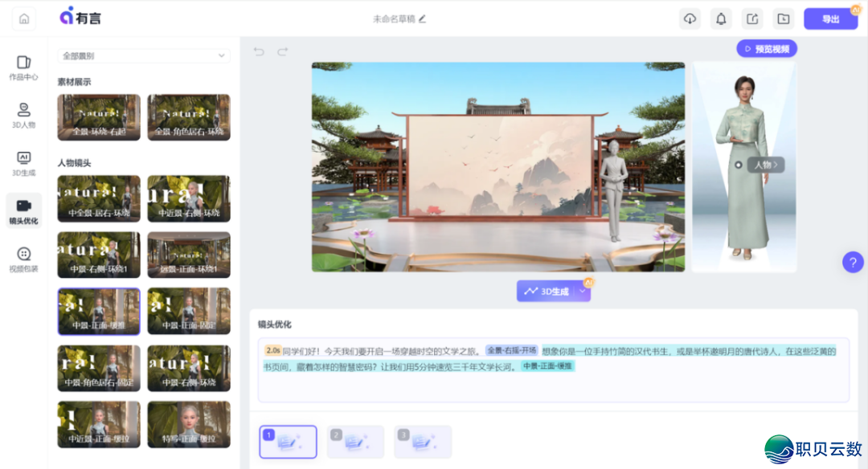Redo the last action
The image size is (868, 469).
pos(282,51)
